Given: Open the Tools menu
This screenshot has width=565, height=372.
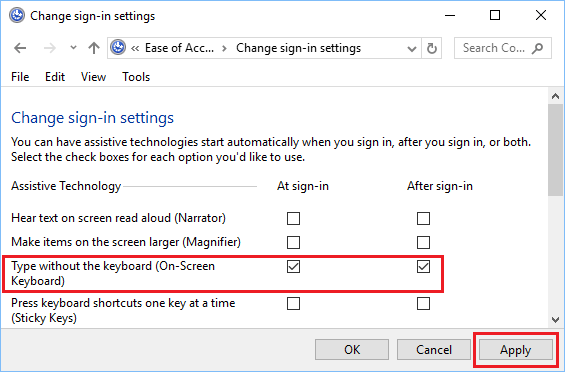Looking at the screenshot, I should (136, 77).
